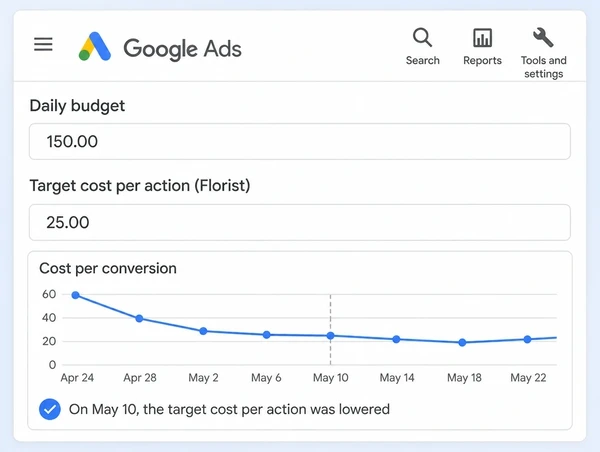Image resolution: width=600 pixels, height=452 pixels.
Task: Click the May 6 axis label
Action: pyautogui.click(x=266, y=378)
